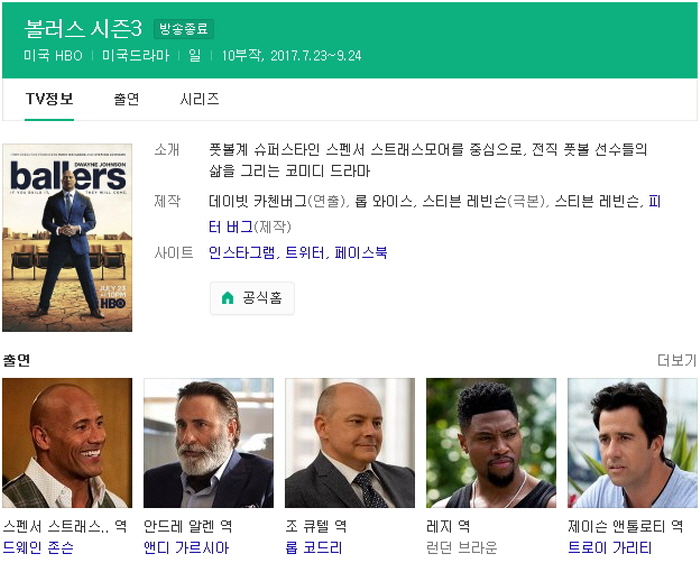Switch to the TV정보 tab
The height and width of the screenshot is (581, 700).
point(49,99)
